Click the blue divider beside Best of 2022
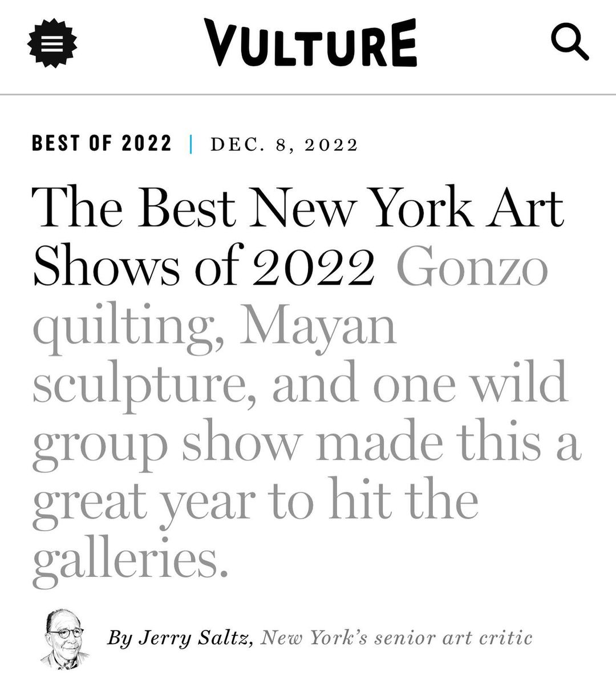The height and width of the screenshot is (679, 616). [191, 144]
